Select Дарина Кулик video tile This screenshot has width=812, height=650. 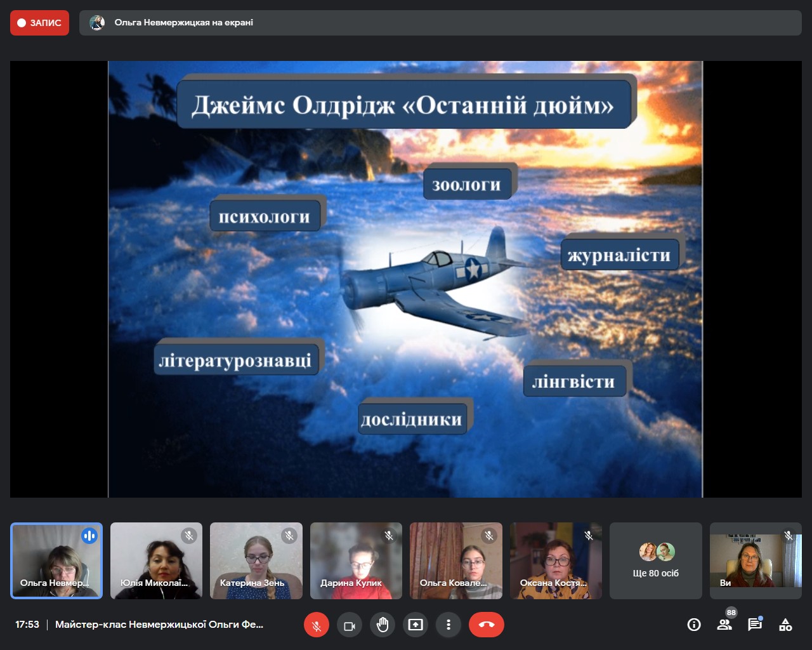tap(356, 561)
